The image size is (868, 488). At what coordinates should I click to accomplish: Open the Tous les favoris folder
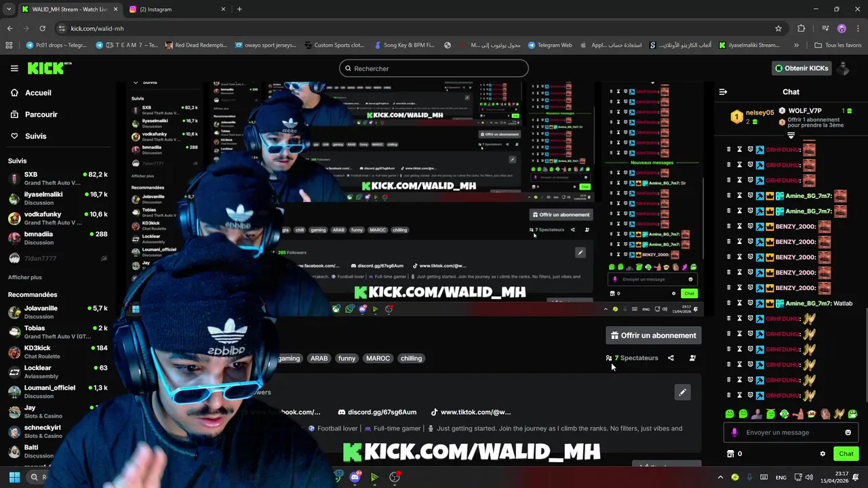click(838, 45)
